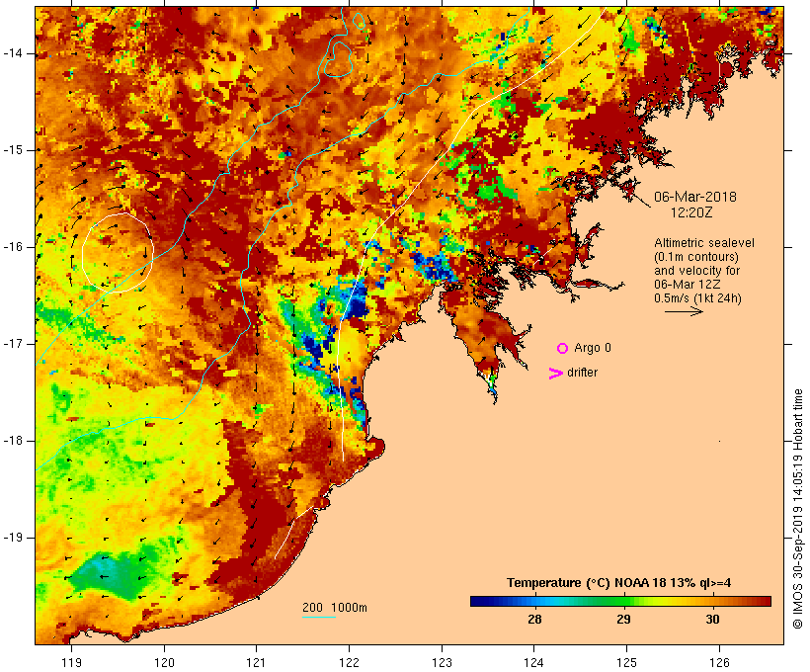Click the magenta Argo circle legend symbol
This screenshot has width=810, height=672.
[x=563, y=349]
